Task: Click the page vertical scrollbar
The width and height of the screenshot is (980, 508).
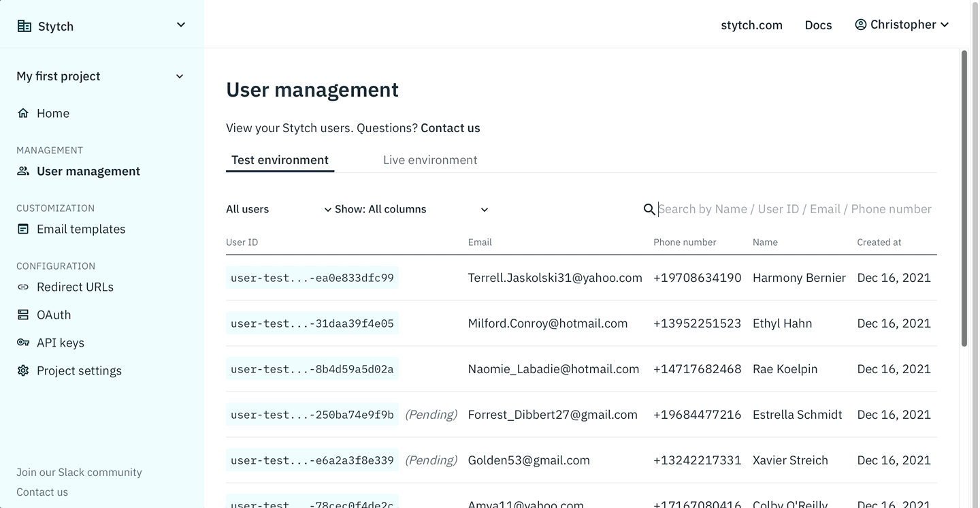Action: pos(964,197)
